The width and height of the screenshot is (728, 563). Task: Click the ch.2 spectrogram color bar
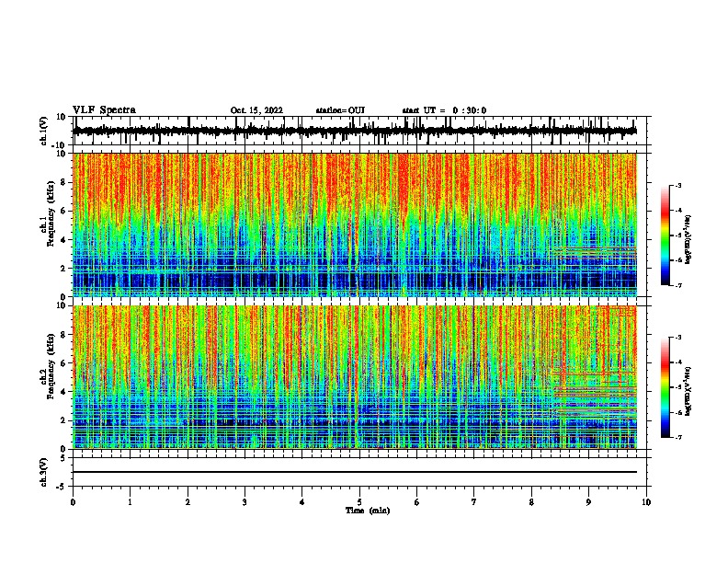click(665, 387)
